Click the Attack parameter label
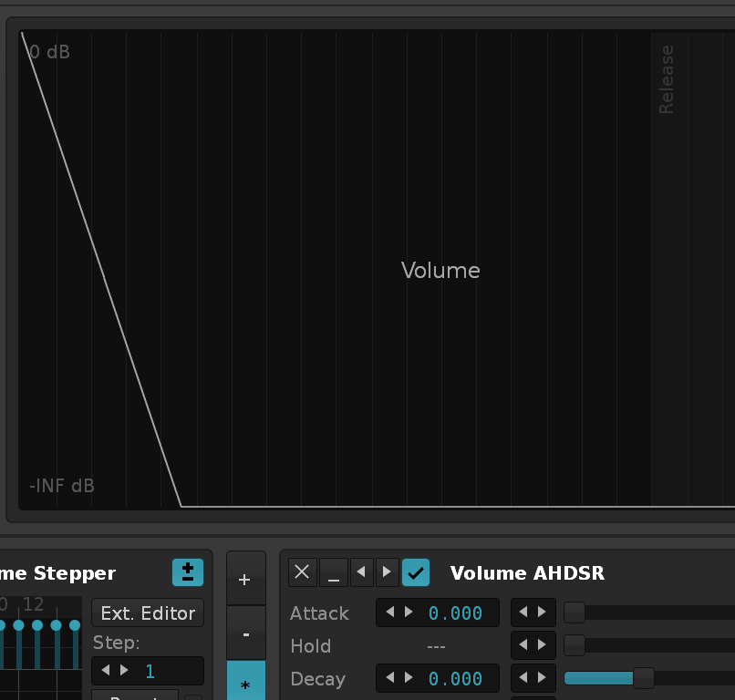This screenshot has height=700, width=735. coord(320,613)
